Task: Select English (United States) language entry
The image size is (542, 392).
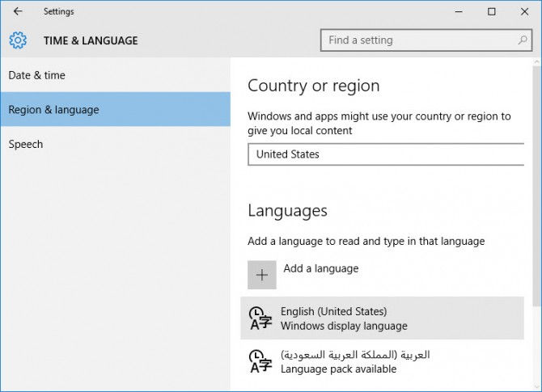Action: coord(383,318)
